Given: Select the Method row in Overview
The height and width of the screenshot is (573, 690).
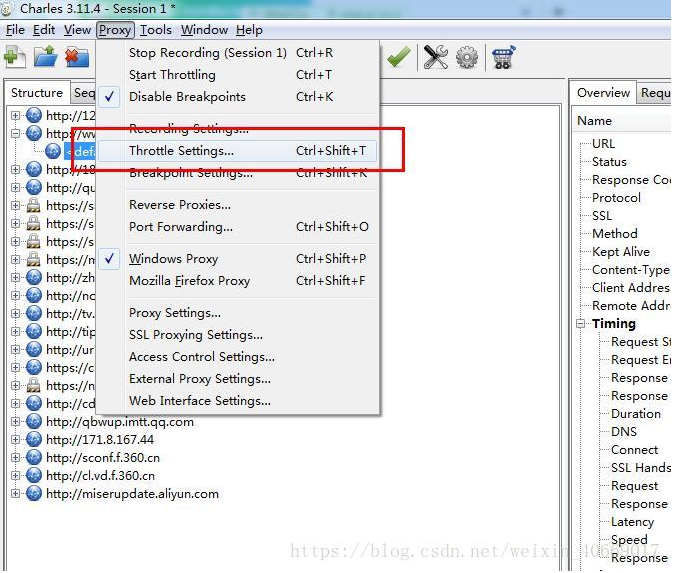Looking at the screenshot, I should [614, 233].
